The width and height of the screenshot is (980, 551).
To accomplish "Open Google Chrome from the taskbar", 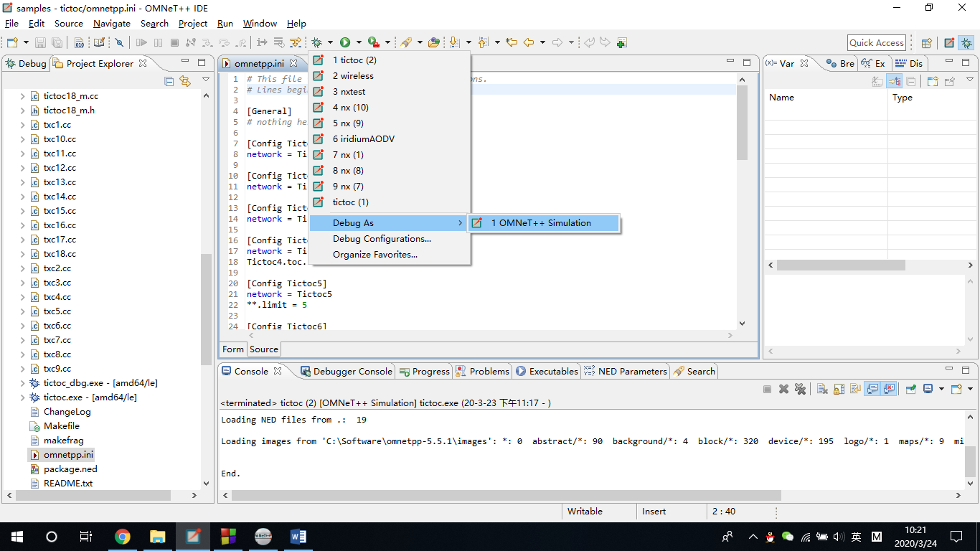I will [x=123, y=537].
